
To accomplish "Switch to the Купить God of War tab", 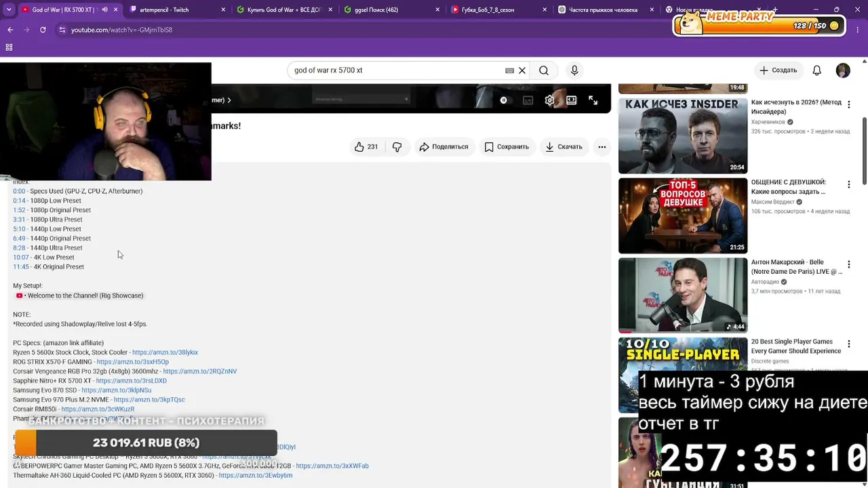I will [285, 10].
